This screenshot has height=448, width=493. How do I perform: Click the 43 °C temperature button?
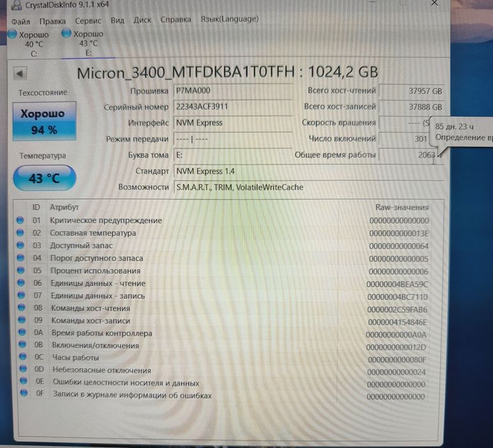click(x=44, y=178)
